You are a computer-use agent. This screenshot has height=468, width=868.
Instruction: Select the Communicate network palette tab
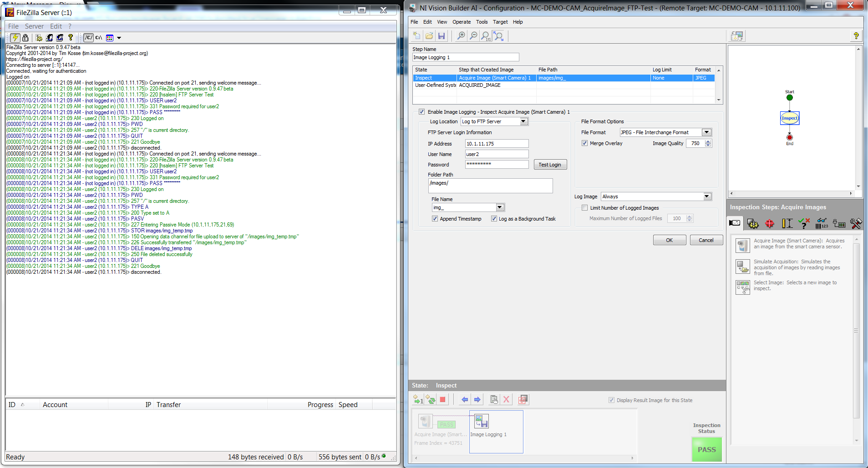(839, 223)
